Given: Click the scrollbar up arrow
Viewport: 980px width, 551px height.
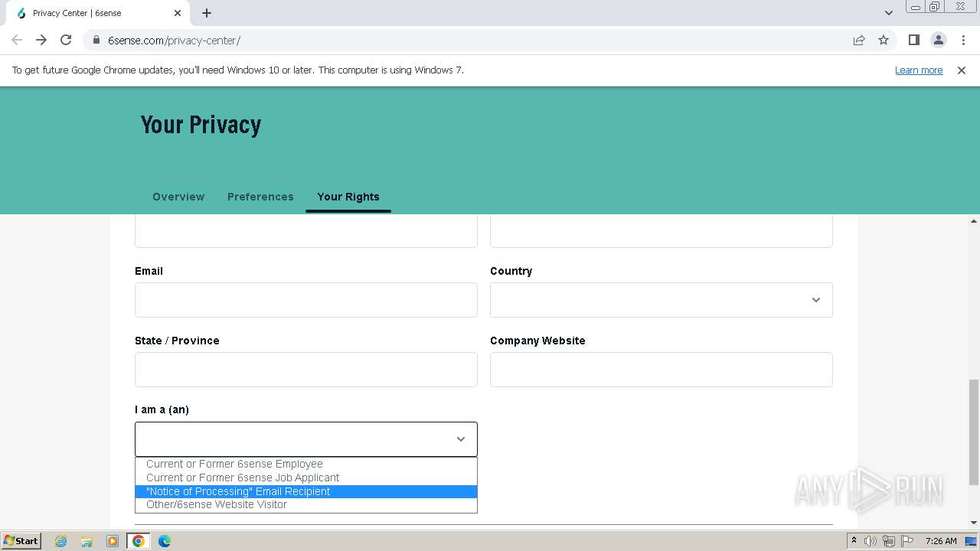Looking at the screenshot, I should tap(974, 221).
